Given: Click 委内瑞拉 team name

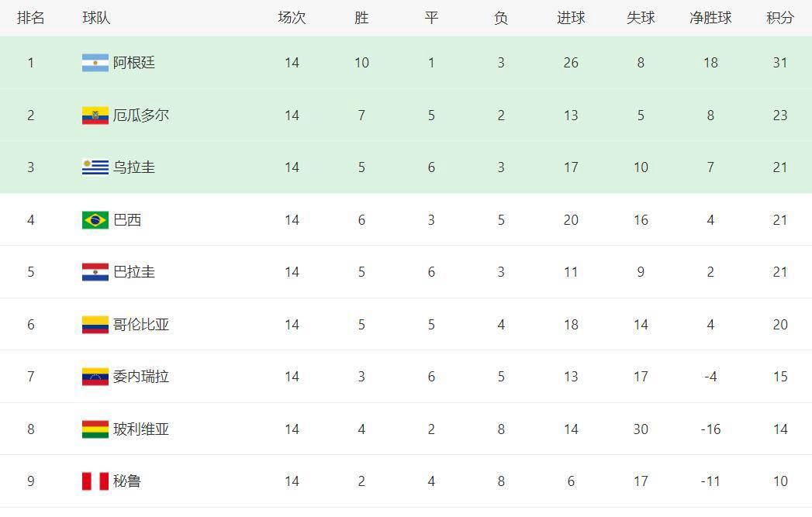Looking at the screenshot, I should point(141,377).
